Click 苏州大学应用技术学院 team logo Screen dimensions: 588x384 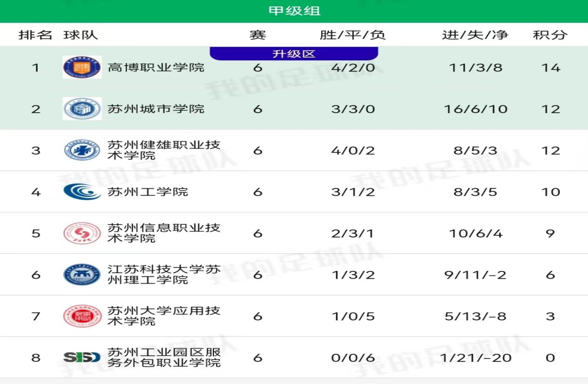tap(82, 316)
